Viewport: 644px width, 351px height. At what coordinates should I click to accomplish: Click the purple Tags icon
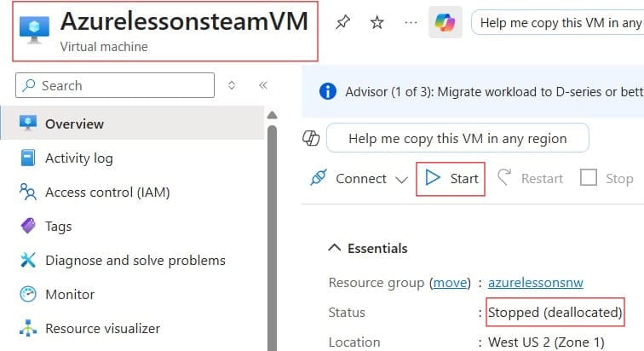[x=28, y=226]
